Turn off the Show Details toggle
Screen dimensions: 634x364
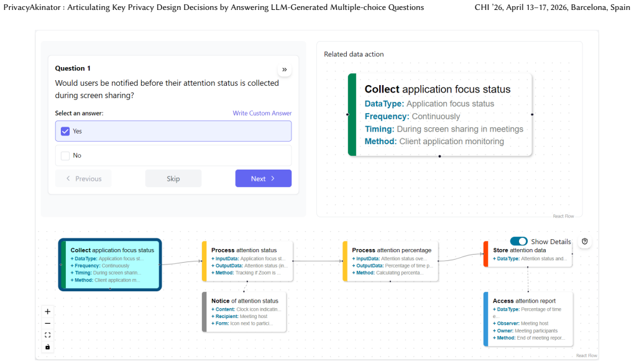pyautogui.click(x=519, y=241)
